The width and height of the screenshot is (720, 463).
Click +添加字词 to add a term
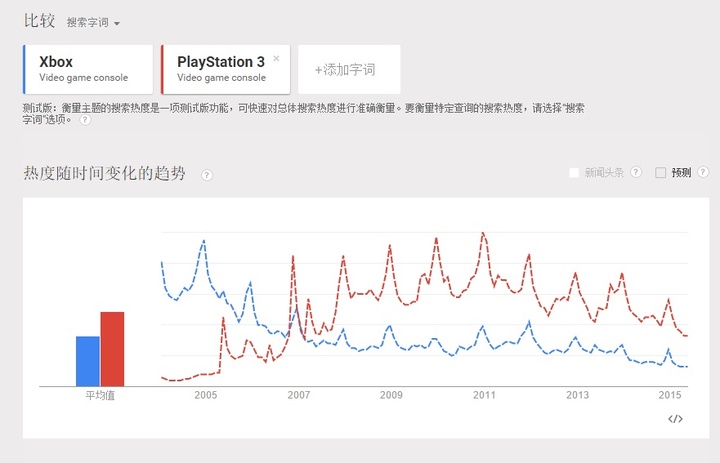coord(344,69)
